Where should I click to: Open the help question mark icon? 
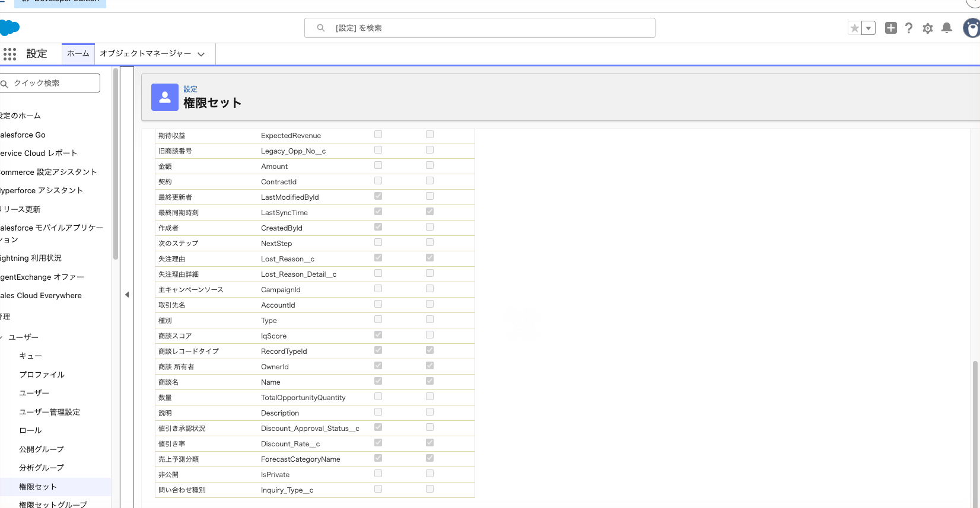pyautogui.click(x=909, y=28)
